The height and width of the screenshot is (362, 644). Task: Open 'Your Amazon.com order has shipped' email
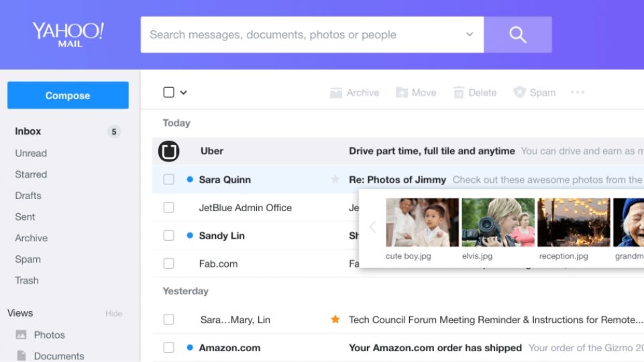coord(435,348)
